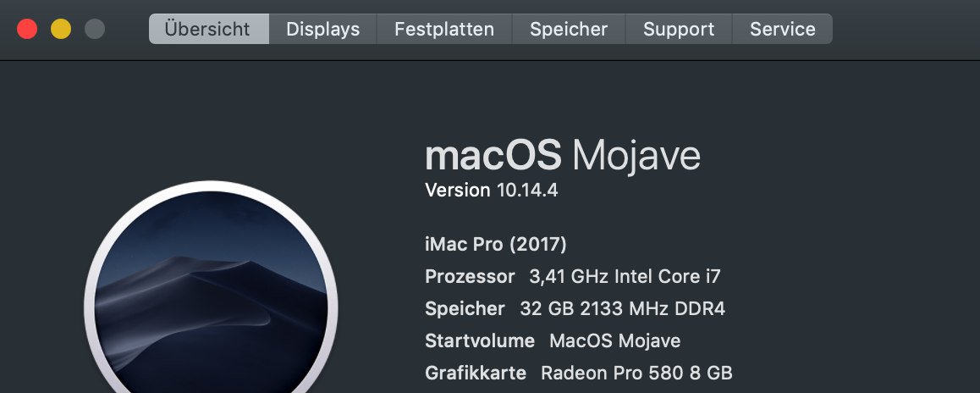Viewport: 980px width, 393px height.
Task: Click the Version 10.14.4 text
Action: coord(491,190)
